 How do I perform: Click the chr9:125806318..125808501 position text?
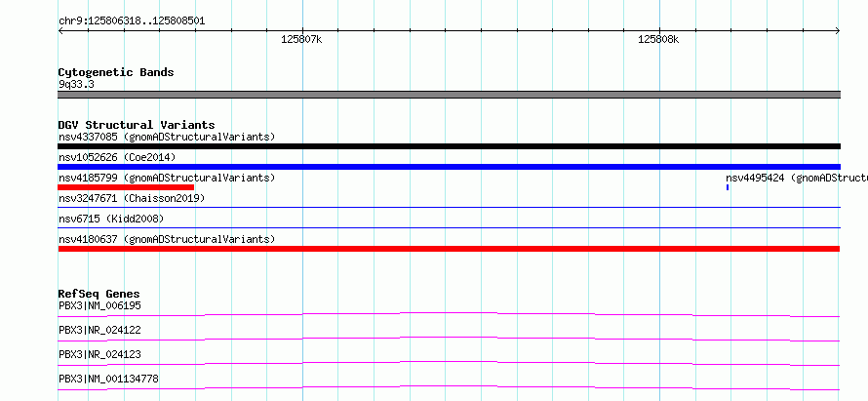[132, 21]
